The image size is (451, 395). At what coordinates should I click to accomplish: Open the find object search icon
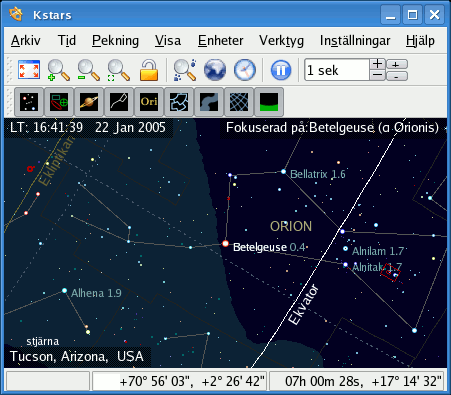click(x=185, y=70)
